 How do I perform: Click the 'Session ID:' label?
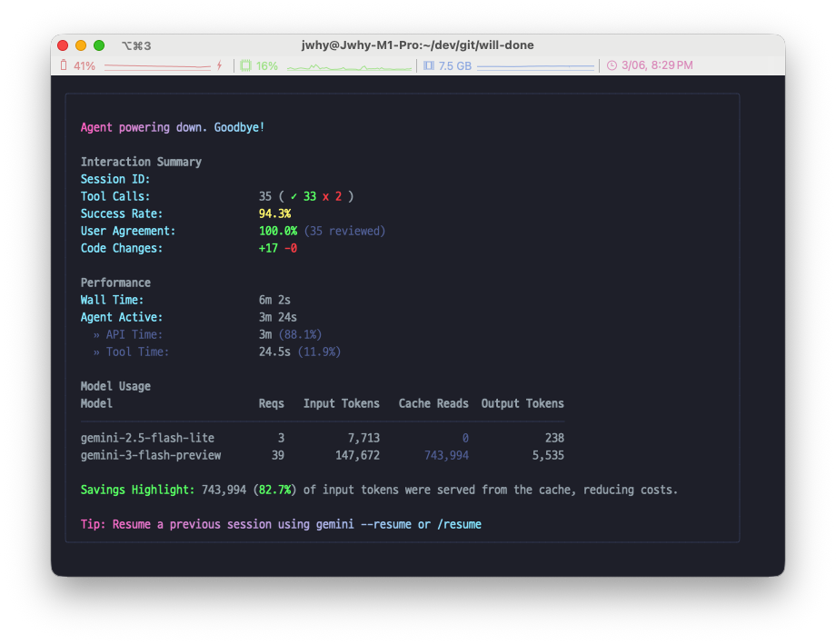(115, 179)
